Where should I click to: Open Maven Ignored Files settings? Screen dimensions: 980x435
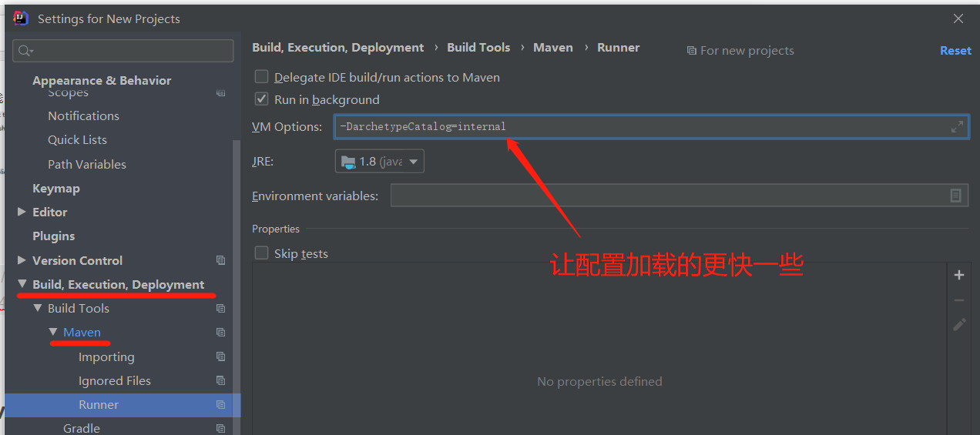tap(115, 380)
